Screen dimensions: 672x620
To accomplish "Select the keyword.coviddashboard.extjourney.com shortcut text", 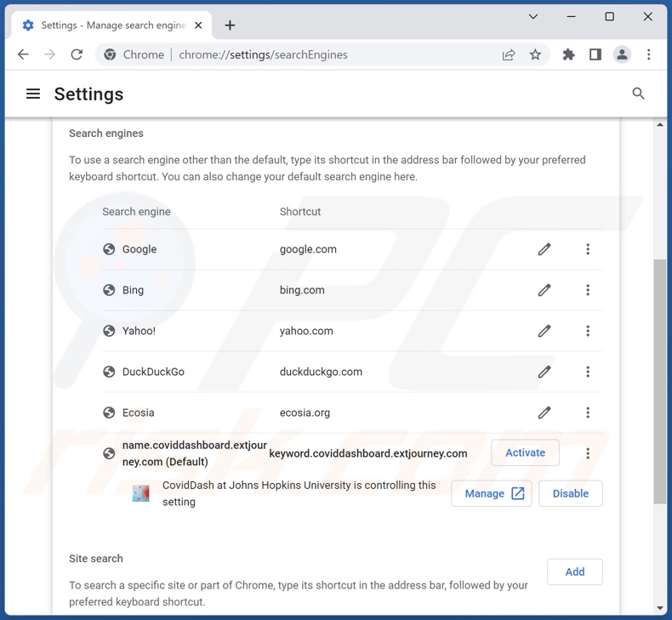I will coord(368,453).
